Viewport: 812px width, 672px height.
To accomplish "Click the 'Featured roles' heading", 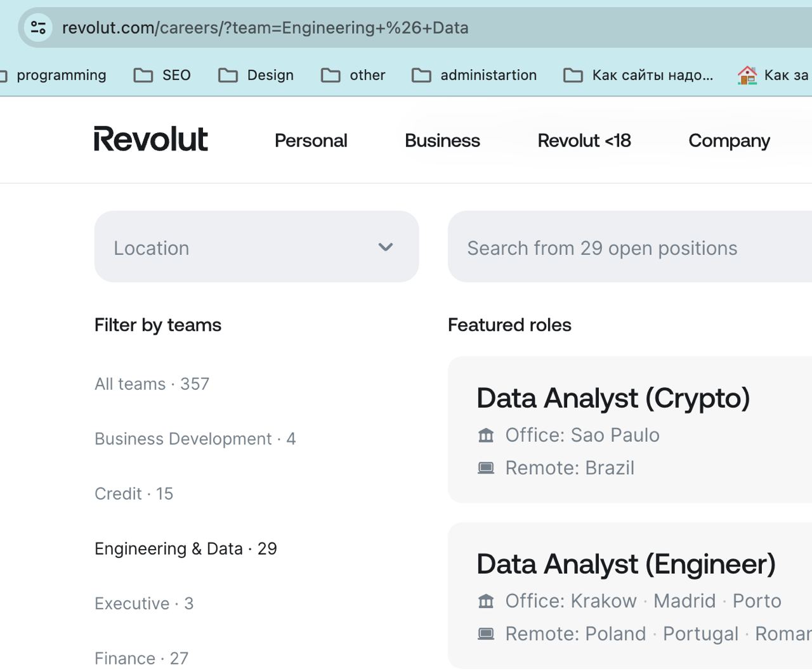I will (x=509, y=325).
